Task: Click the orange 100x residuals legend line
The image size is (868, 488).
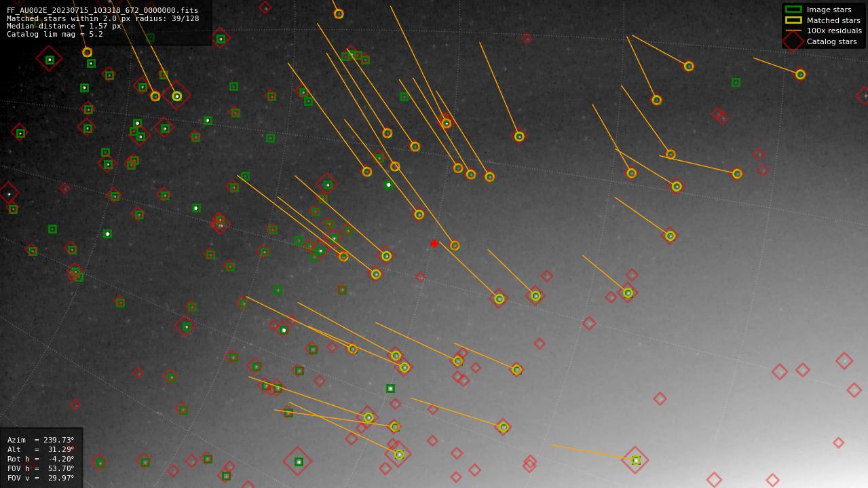Action: coord(793,31)
